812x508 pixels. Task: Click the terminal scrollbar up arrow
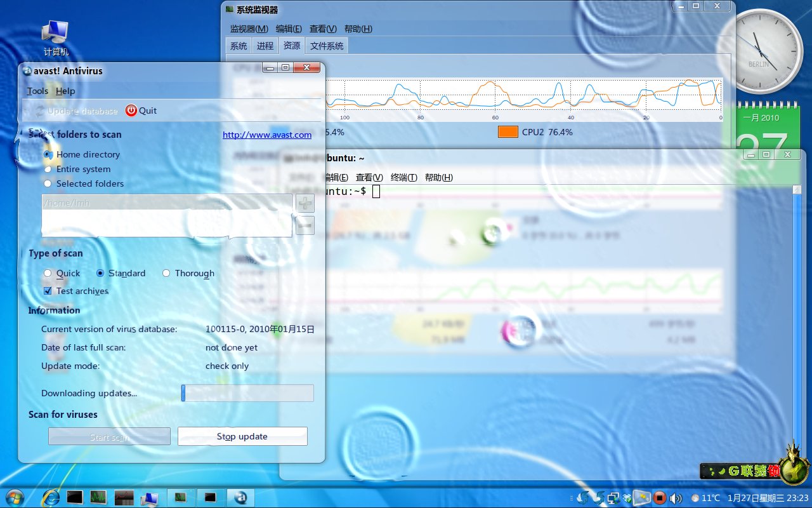point(797,189)
